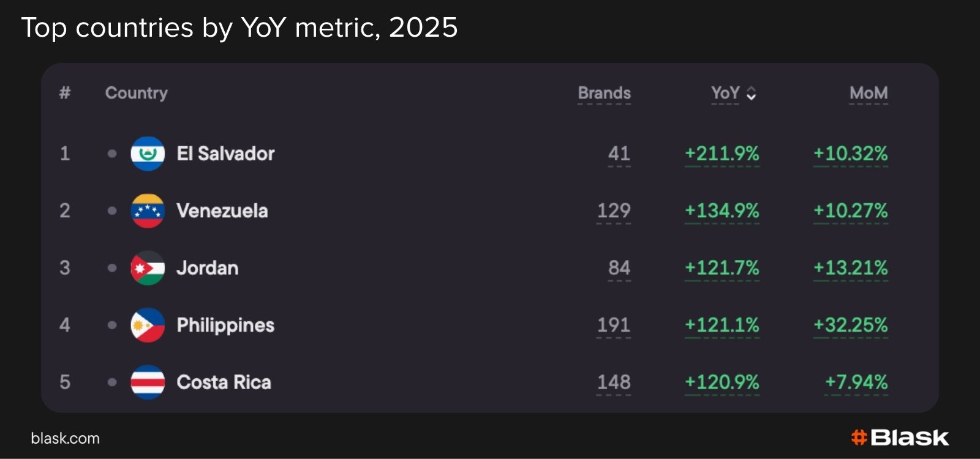Click the Philippines flag icon
Screen dimensions: 980x459
click(x=148, y=325)
